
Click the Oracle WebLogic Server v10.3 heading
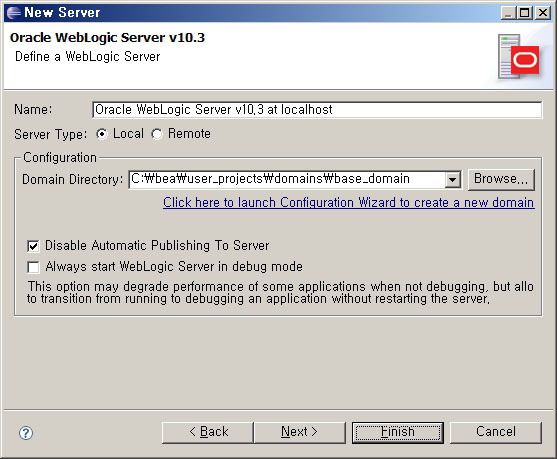(x=107, y=38)
